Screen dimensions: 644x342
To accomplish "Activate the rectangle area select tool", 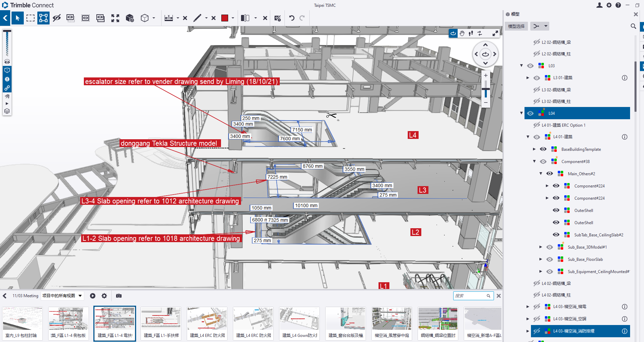I will [x=31, y=18].
